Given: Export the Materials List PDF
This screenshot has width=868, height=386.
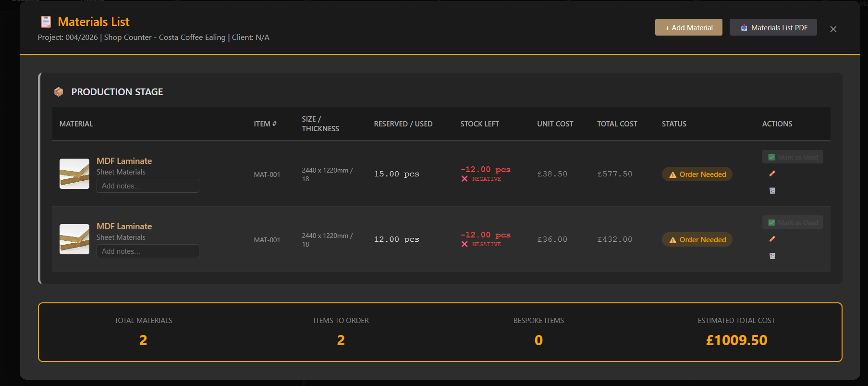Looking at the screenshot, I should pyautogui.click(x=773, y=28).
